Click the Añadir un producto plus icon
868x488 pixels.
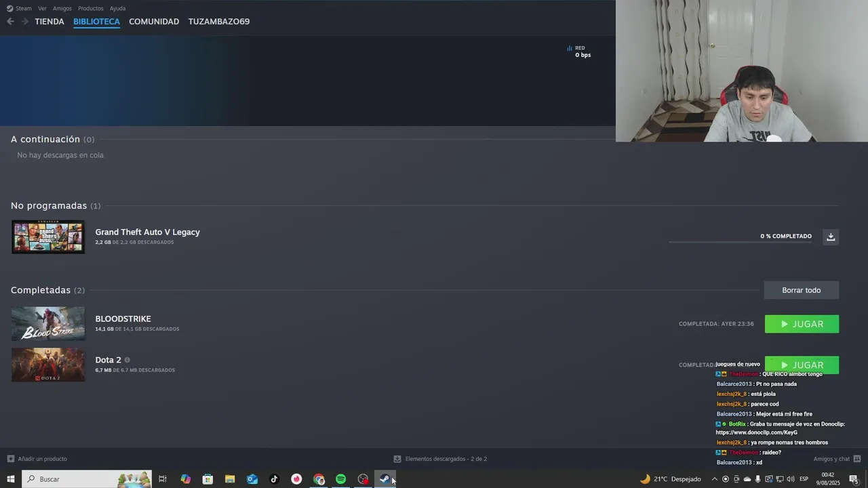[10, 459]
